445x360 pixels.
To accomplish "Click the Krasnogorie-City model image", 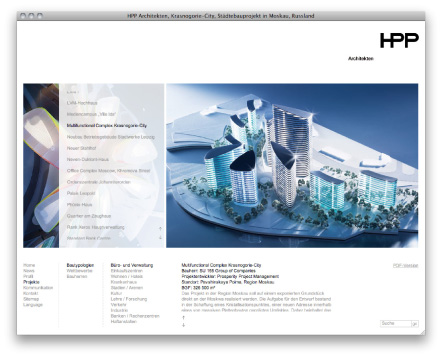I will click(x=292, y=165).
